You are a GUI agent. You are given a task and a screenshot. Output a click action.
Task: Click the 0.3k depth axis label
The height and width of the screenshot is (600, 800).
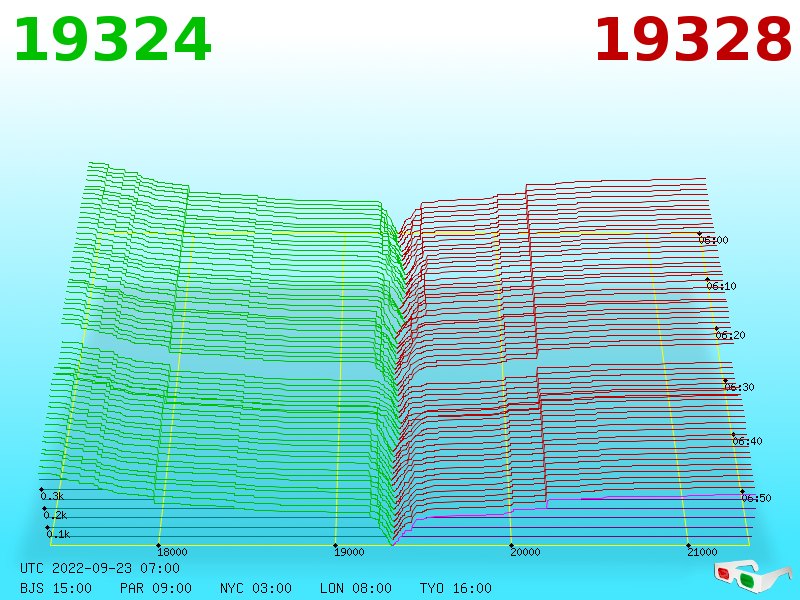click(52, 496)
